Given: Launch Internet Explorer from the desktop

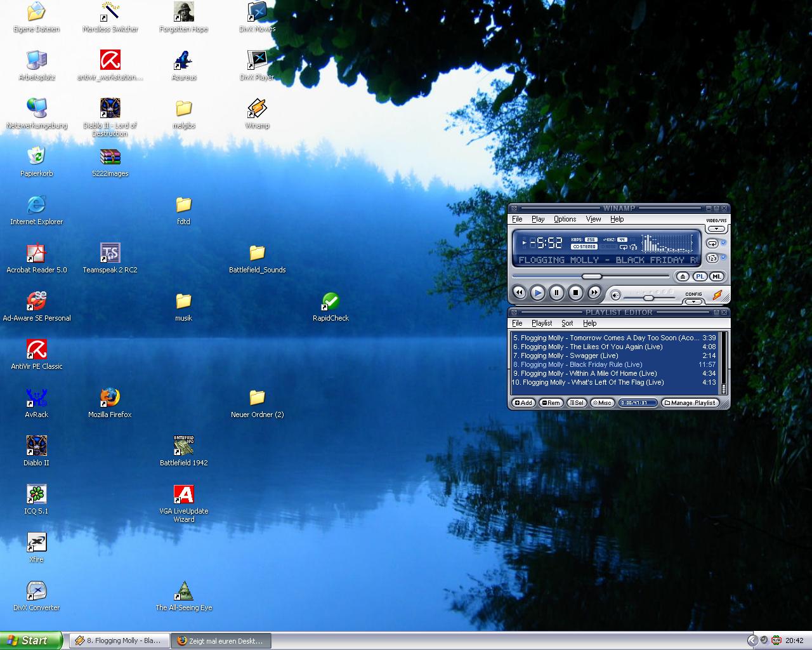Looking at the screenshot, I should tap(37, 210).
